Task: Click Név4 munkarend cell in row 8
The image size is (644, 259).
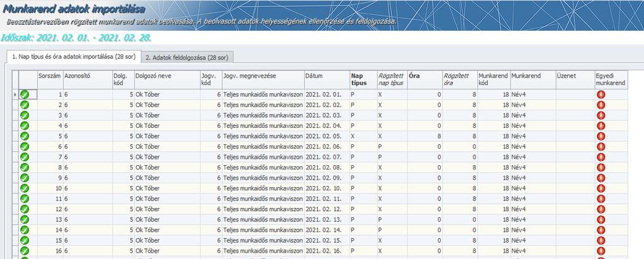Action: click(x=533, y=168)
